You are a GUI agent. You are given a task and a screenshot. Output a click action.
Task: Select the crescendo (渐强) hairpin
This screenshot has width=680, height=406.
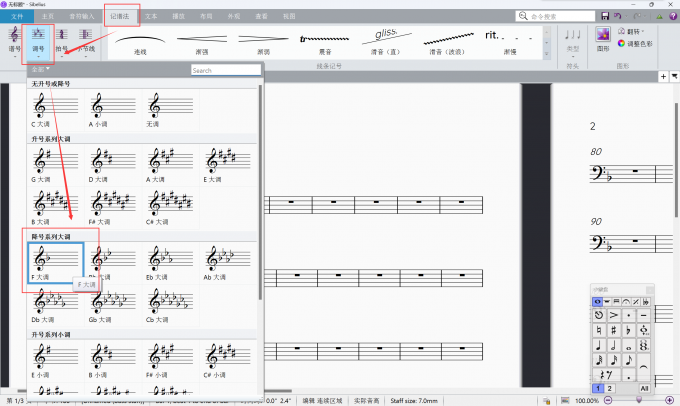tap(202, 43)
